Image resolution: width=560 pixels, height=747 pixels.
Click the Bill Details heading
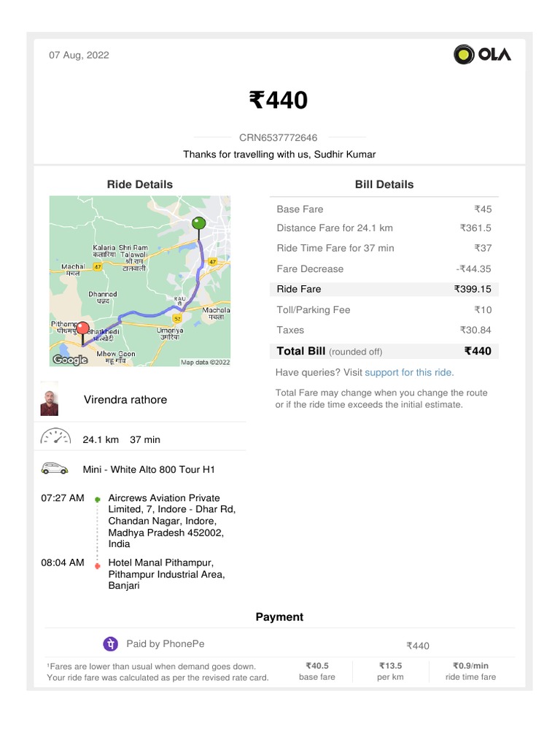384,185
